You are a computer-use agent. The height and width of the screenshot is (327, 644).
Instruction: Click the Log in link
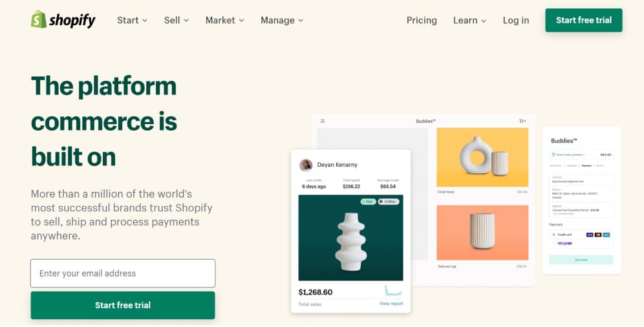click(x=516, y=20)
